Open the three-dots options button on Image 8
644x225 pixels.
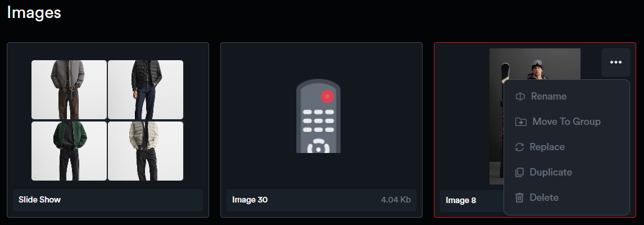click(616, 62)
